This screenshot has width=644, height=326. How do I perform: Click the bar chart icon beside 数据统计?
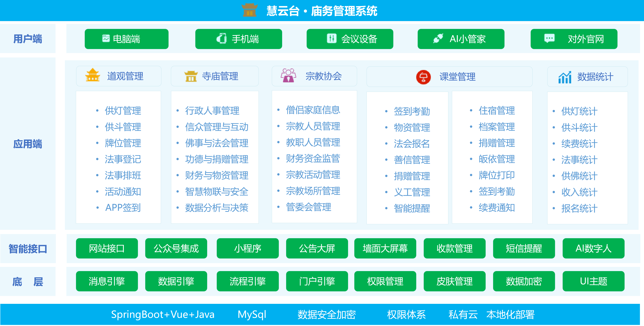click(565, 77)
